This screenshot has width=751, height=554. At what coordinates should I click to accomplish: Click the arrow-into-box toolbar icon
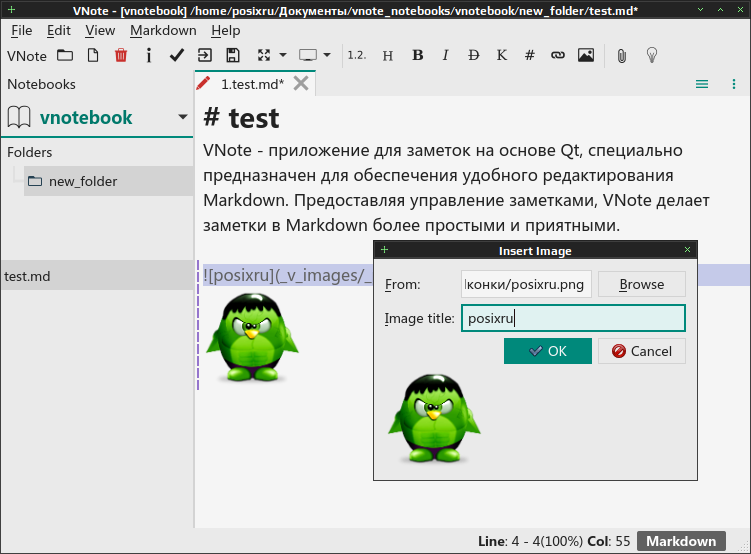(205, 56)
